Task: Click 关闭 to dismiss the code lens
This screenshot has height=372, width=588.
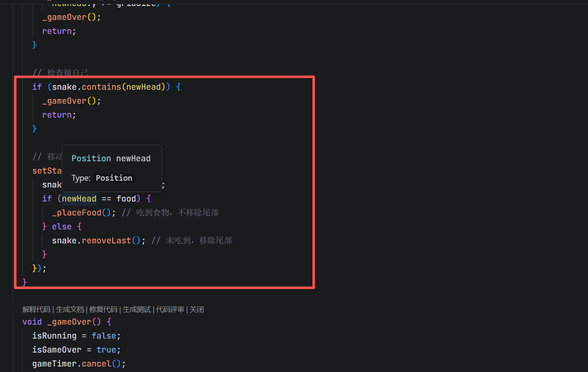Action: pyautogui.click(x=197, y=309)
